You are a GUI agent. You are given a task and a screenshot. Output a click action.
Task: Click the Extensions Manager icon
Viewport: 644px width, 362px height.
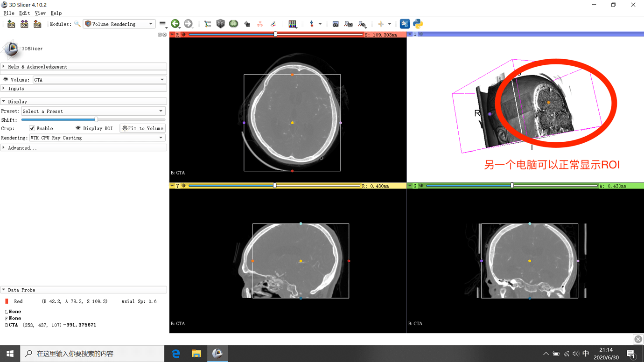(405, 24)
